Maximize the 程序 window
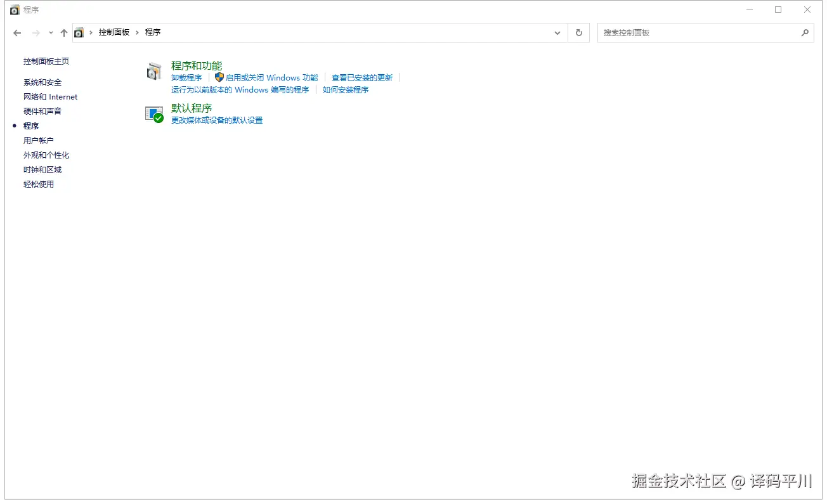Screen dimensions: 827x504 pos(778,10)
